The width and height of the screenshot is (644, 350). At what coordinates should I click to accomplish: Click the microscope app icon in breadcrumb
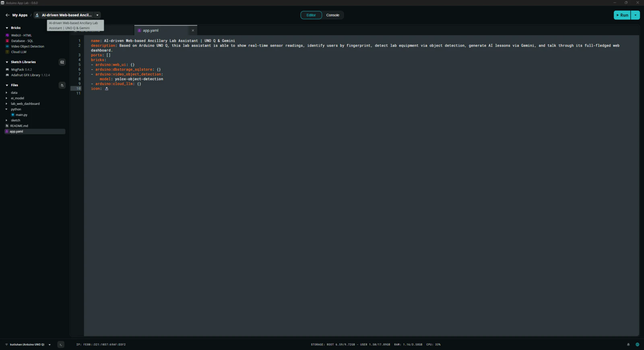pyautogui.click(x=37, y=15)
